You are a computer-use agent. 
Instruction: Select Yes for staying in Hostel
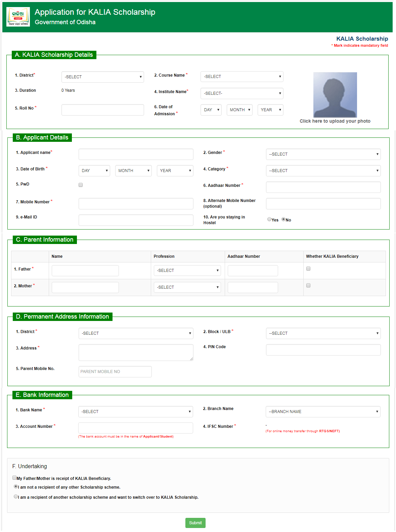269,219
